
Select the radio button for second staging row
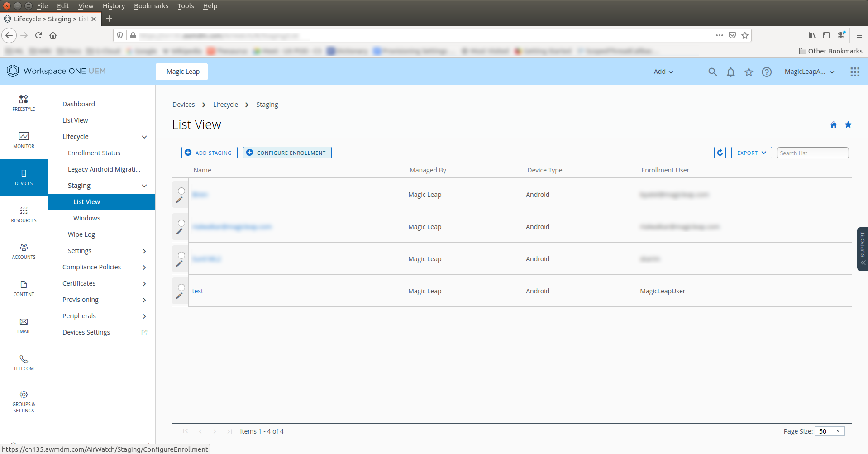[181, 223]
